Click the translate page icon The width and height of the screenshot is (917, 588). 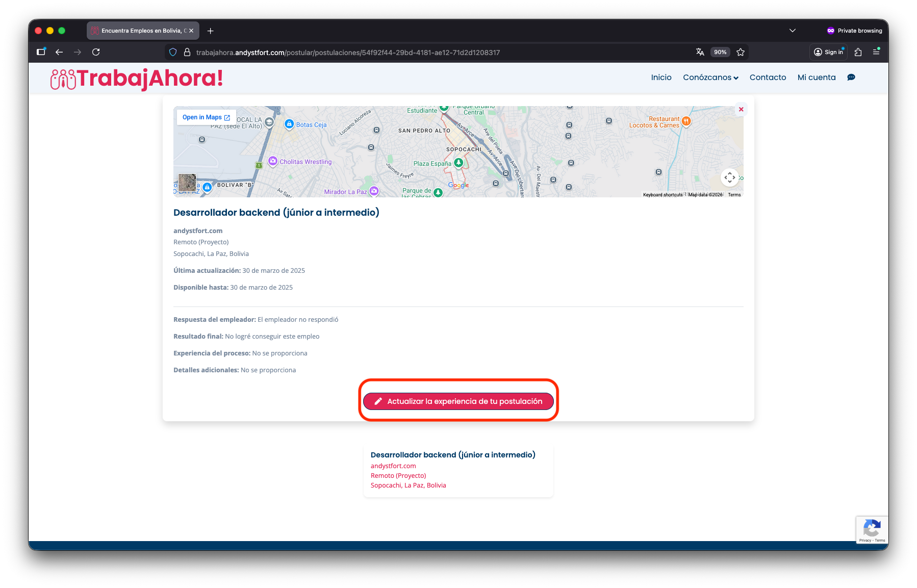click(700, 52)
